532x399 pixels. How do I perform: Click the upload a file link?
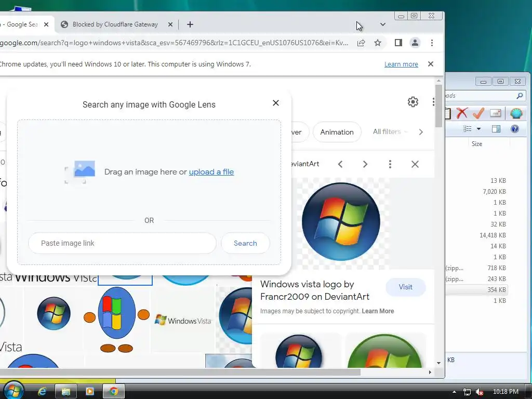(x=211, y=171)
